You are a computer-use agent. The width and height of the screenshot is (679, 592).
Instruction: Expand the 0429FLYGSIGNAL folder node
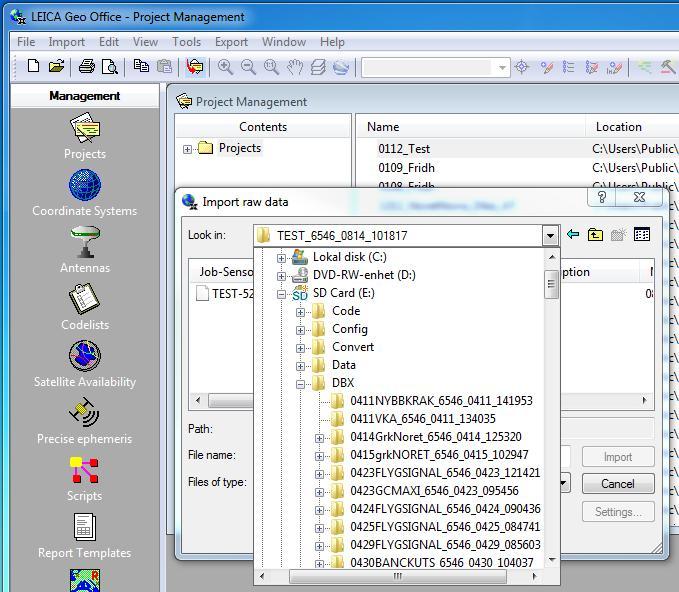(x=320, y=546)
